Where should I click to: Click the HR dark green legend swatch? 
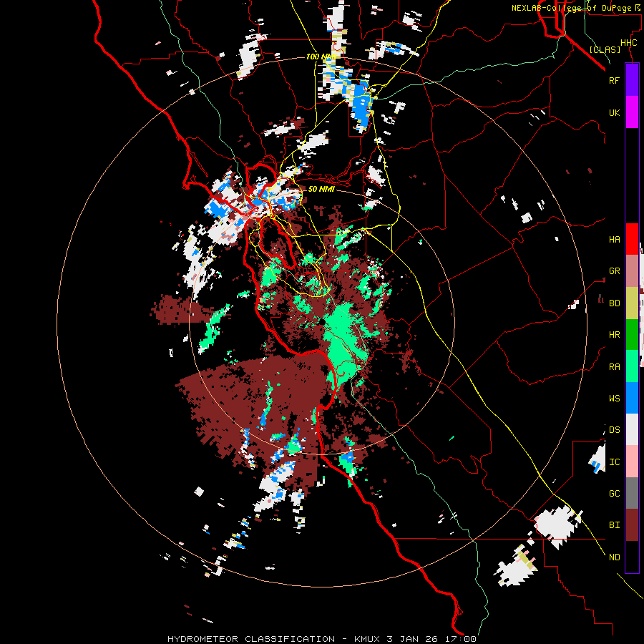point(632,335)
